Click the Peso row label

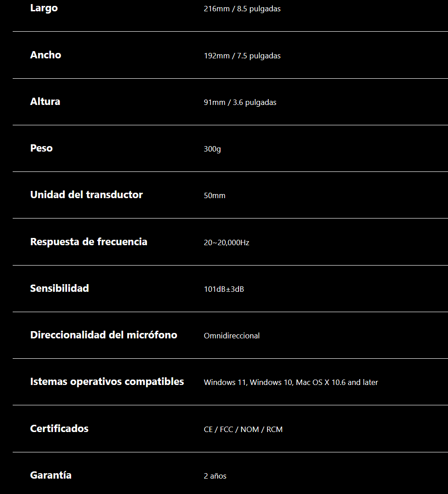(41, 148)
